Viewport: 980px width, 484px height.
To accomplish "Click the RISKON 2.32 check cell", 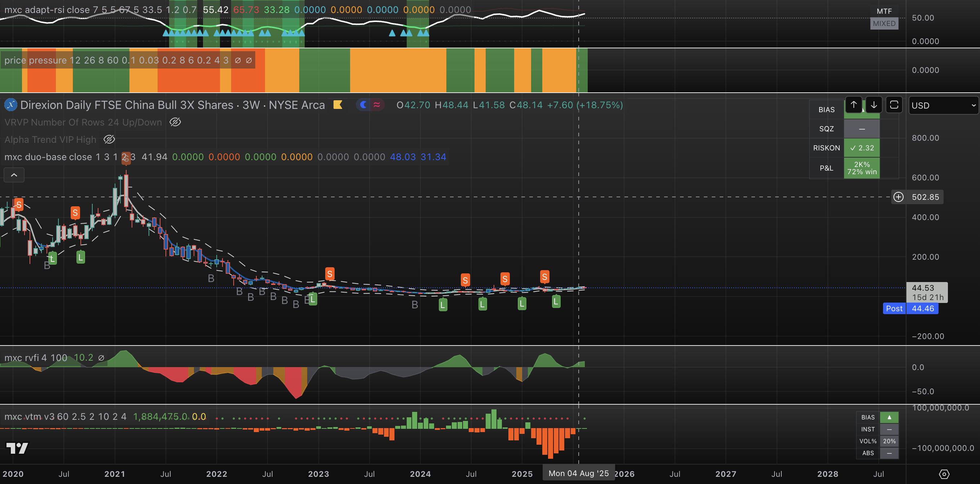I will (x=862, y=148).
